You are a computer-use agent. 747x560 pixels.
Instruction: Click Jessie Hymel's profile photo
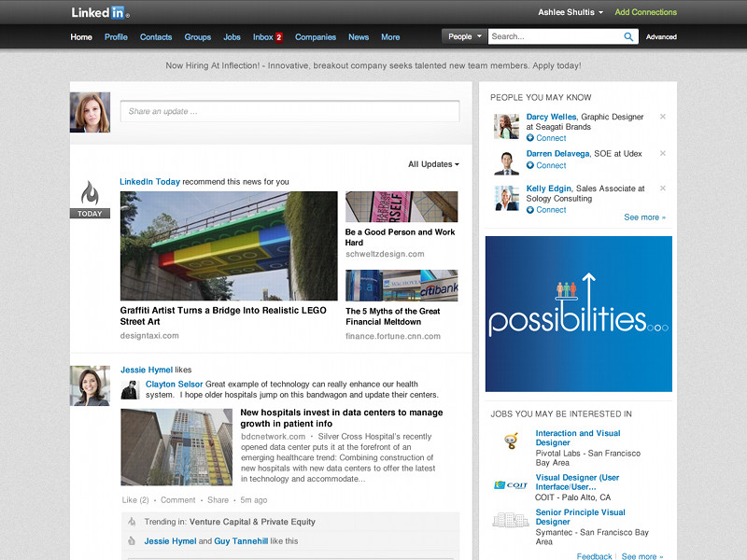pyautogui.click(x=90, y=385)
